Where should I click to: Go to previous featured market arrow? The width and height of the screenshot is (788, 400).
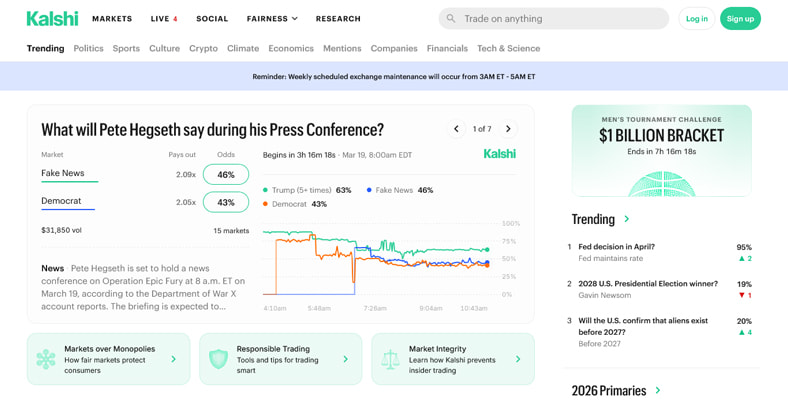pos(456,129)
